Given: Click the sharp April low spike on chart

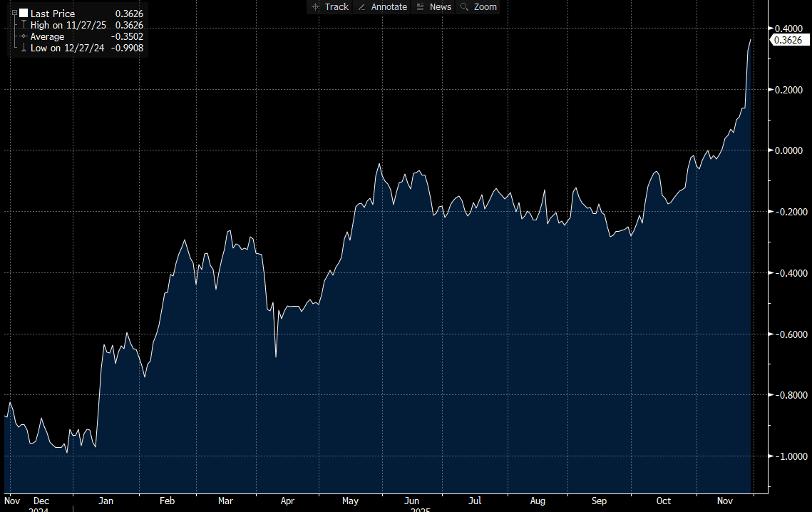Looking at the screenshot, I should (x=276, y=356).
